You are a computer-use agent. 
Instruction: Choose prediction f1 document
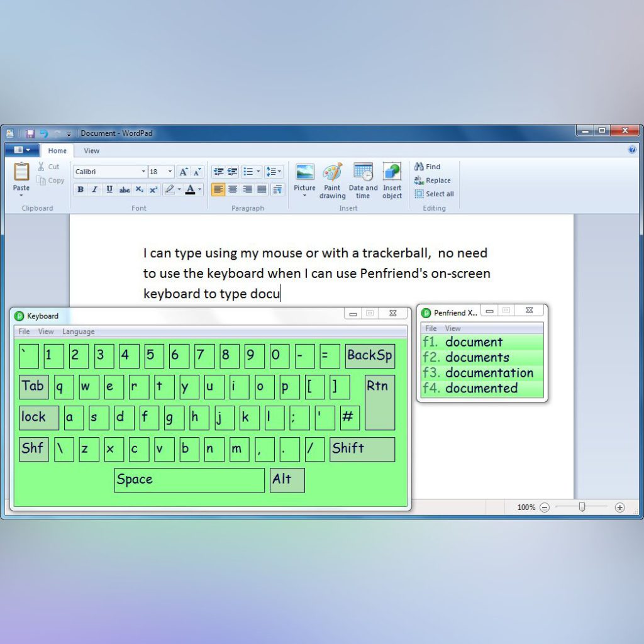482,341
